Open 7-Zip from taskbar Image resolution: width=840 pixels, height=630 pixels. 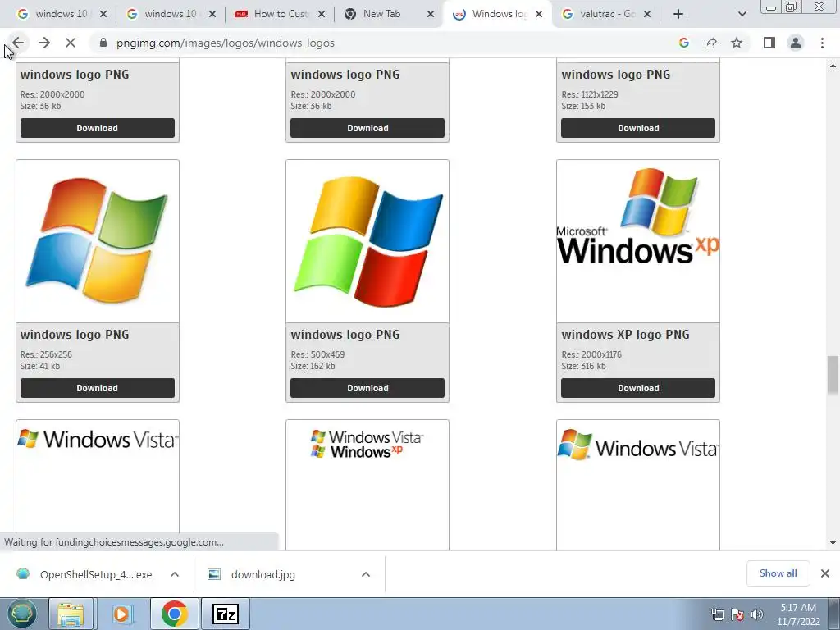tap(225, 614)
